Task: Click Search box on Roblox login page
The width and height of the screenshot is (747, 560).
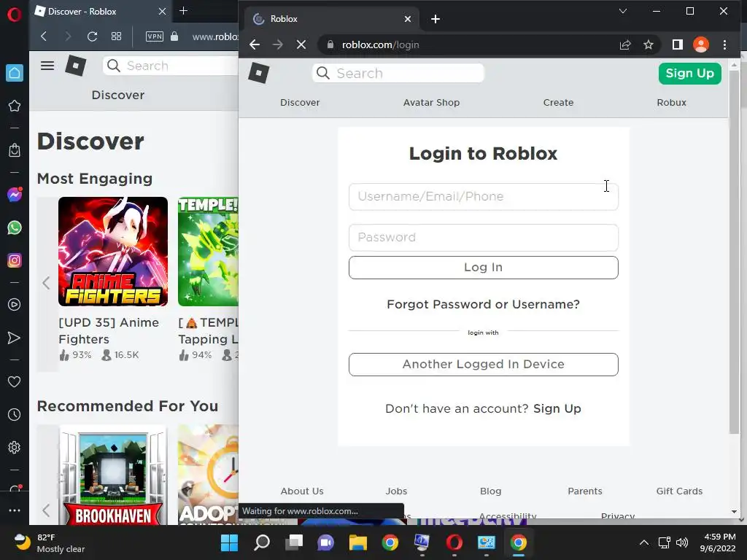Action: tap(398, 74)
